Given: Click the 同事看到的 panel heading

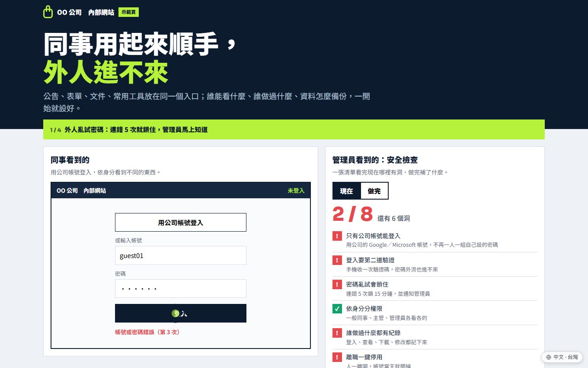Looking at the screenshot, I should (x=70, y=160).
